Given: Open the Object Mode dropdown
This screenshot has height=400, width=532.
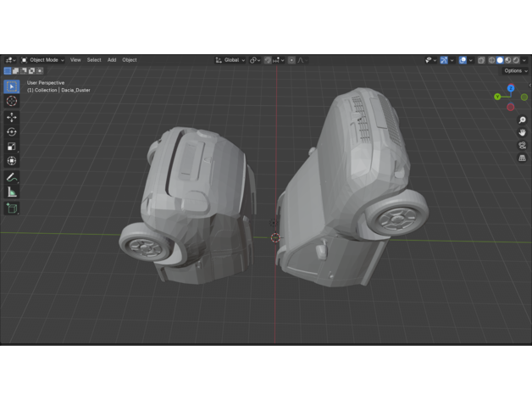Looking at the screenshot, I should pos(44,60).
